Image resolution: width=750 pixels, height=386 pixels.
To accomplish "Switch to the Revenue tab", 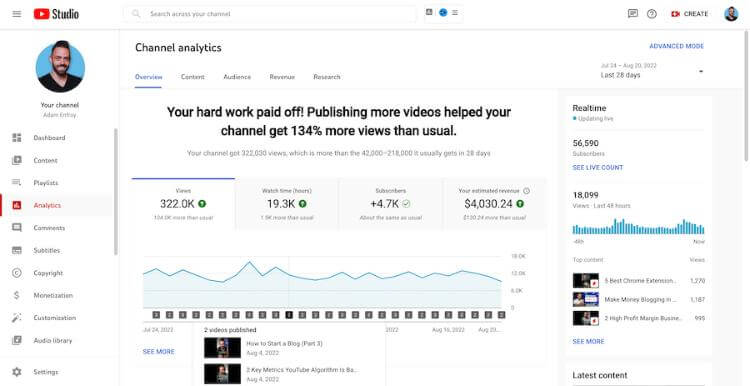I will (282, 77).
